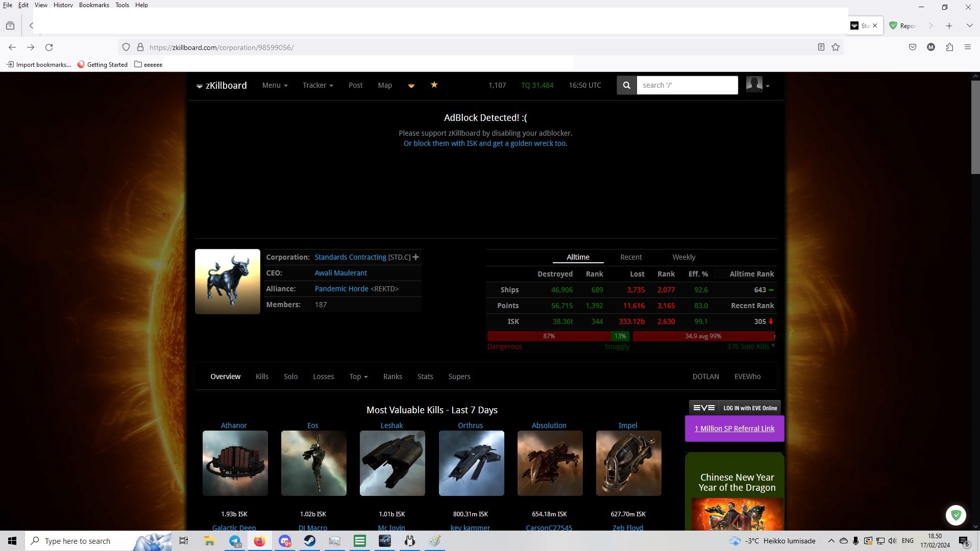Image resolution: width=980 pixels, height=551 pixels.
Task: Open the Firefox extensions puzzle icon
Action: [x=949, y=47]
